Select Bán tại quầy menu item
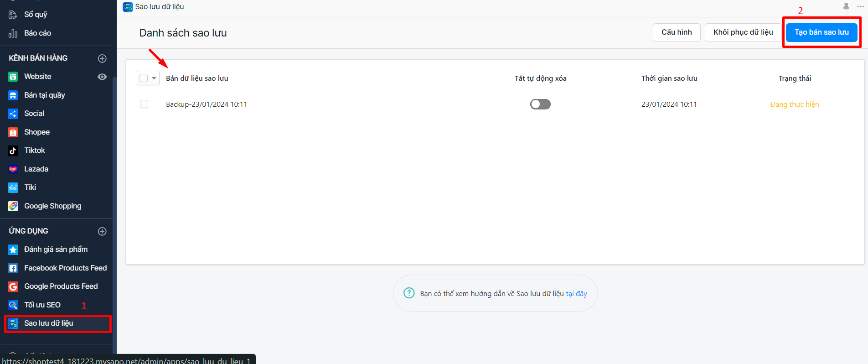868x364 pixels. click(x=44, y=95)
